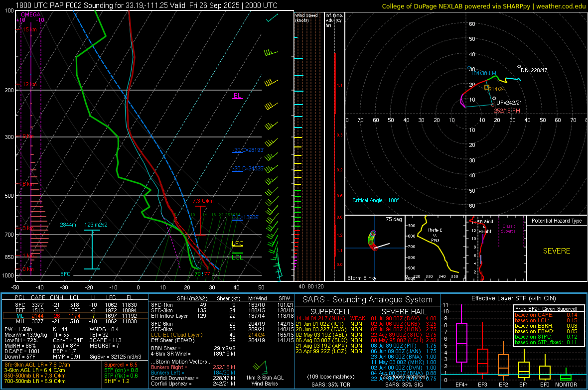The image size is (588, 390).
Task: Click the yellow LFC level marker
Action: tap(237, 244)
